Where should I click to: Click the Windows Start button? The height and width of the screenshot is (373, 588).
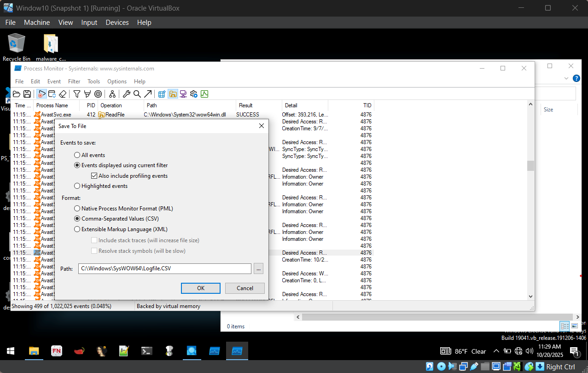coord(11,351)
